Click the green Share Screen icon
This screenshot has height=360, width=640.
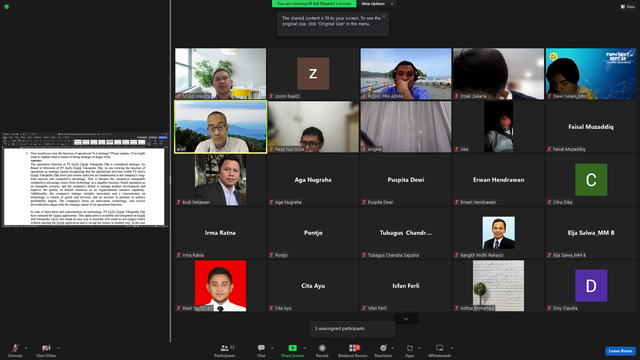pyautogui.click(x=292, y=348)
